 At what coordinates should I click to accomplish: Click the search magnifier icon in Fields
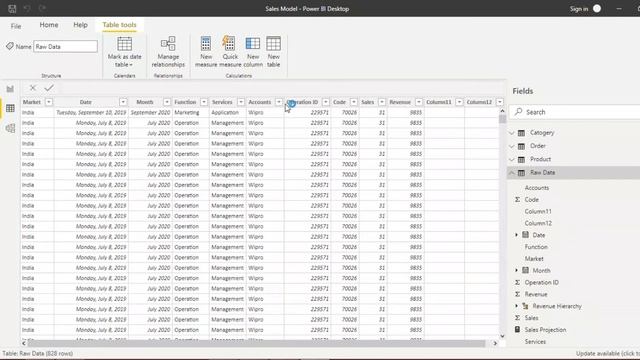pyautogui.click(x=518, y=111)
